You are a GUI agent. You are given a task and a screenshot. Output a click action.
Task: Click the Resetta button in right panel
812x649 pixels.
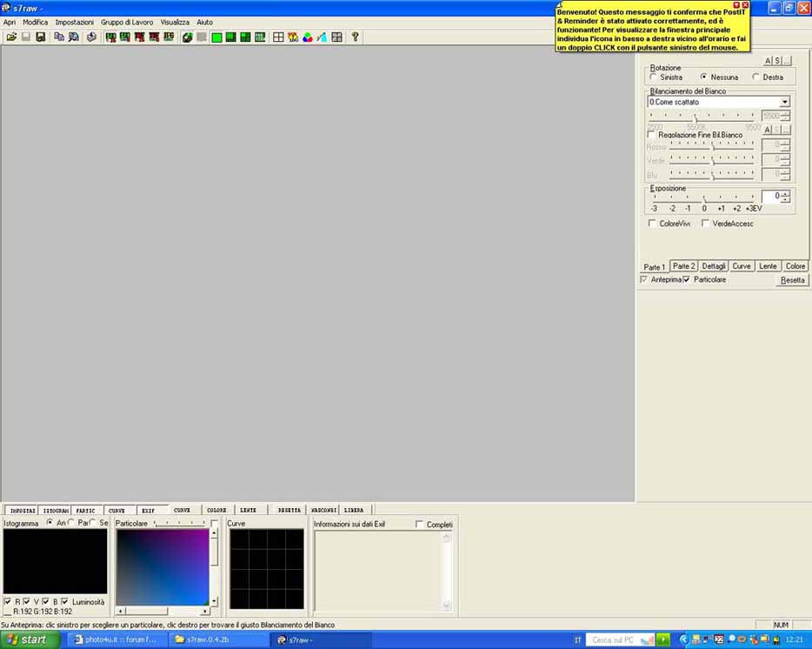click(792, 280)
